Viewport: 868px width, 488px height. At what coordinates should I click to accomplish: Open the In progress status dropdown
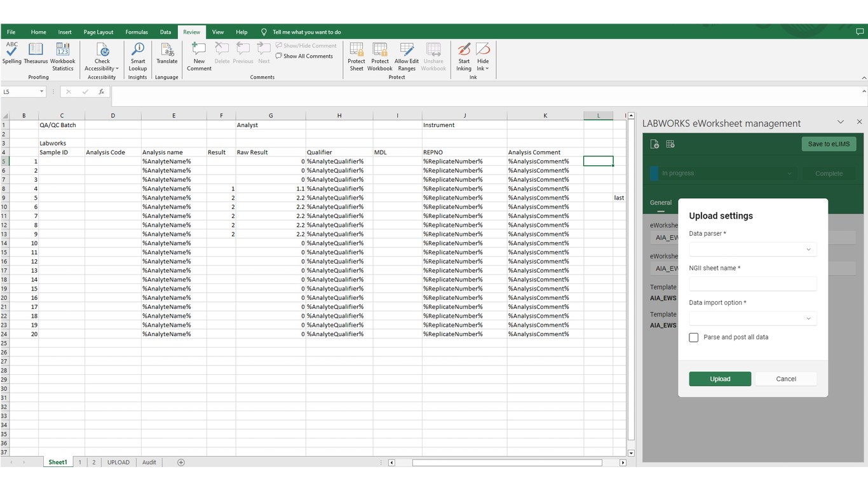click(723, 173)
